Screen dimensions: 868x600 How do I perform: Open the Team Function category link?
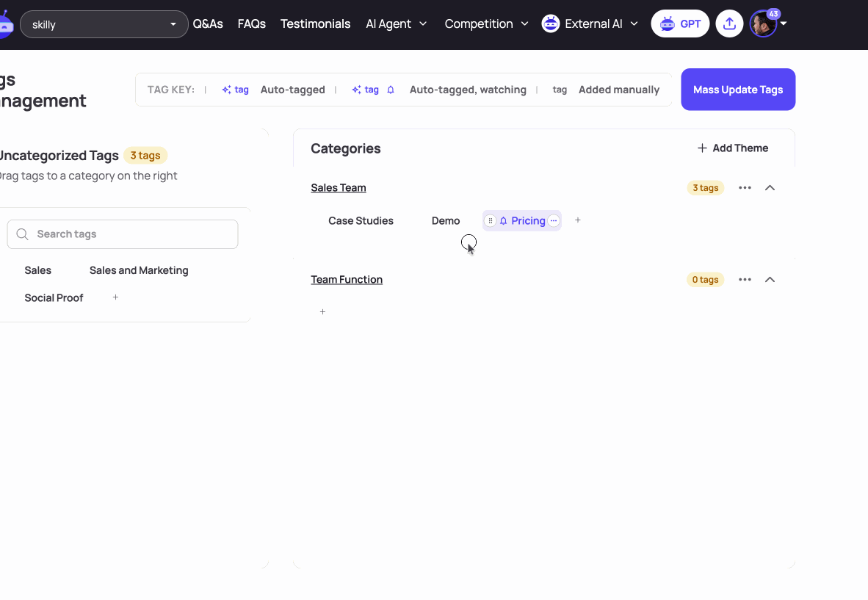pyautogui.click(x=347, y=280)
